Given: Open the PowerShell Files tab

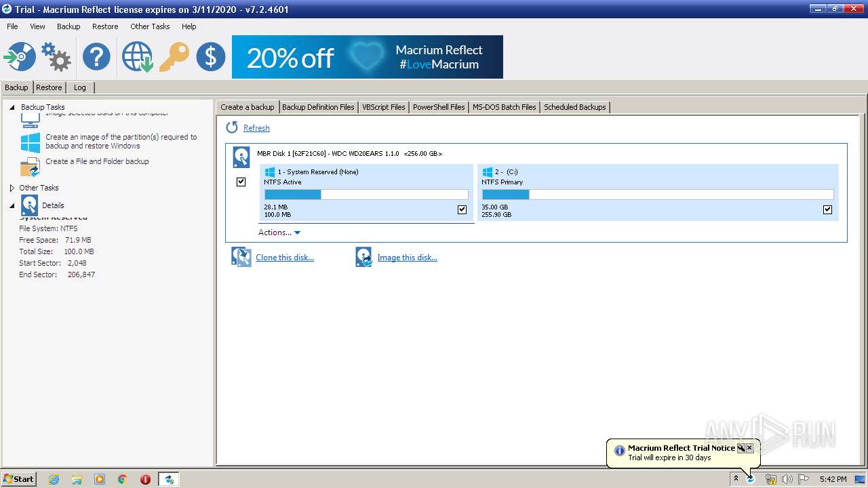Looking at the screenshot, I should point(439,107).
